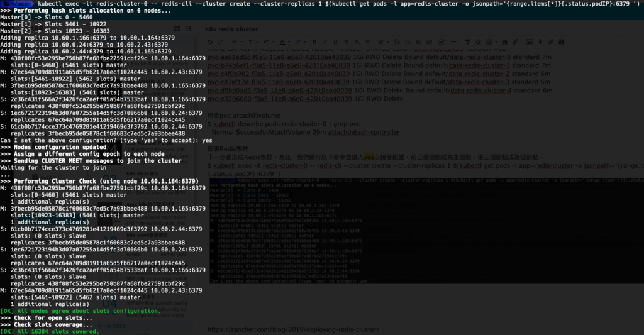
Task: Switch note list to grid view icon
Action: (x=177, y=29)
